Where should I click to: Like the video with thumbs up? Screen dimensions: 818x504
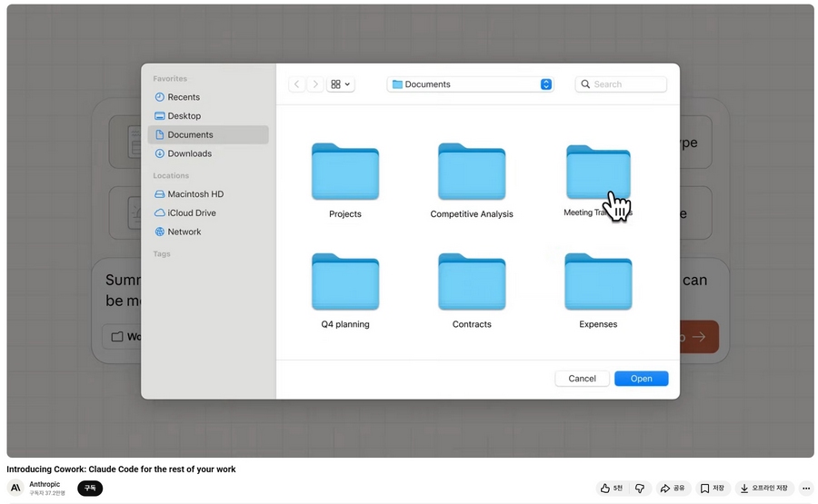coord(611,489)
